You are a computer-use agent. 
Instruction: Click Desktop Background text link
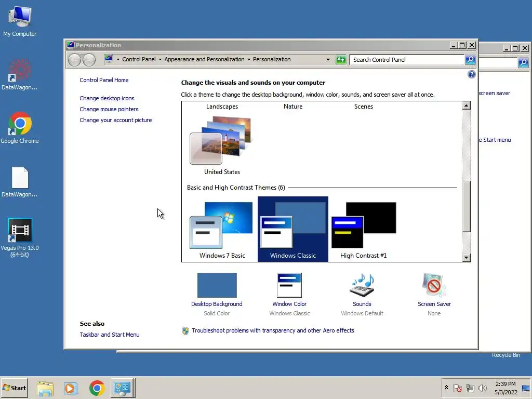pos(217,304)
